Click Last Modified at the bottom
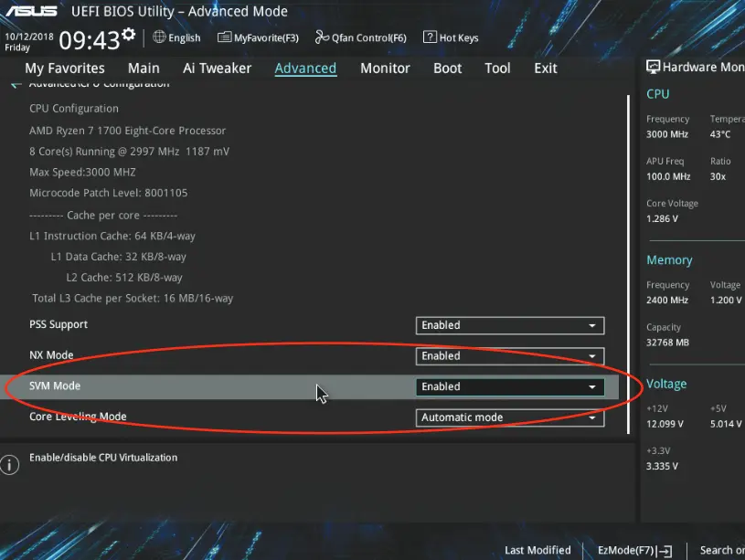 [x=537, y=550]
